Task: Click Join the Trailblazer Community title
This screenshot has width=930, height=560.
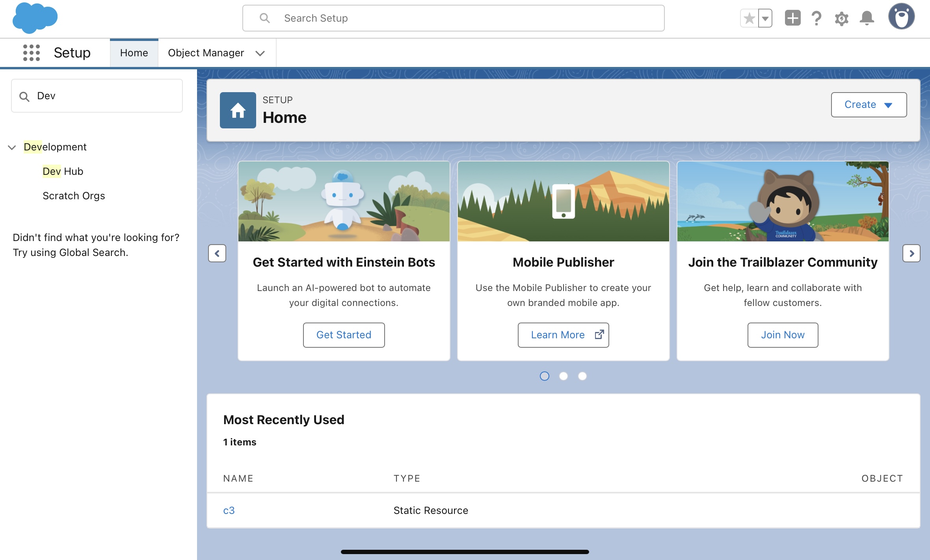Action: click(x=783, y=262)
